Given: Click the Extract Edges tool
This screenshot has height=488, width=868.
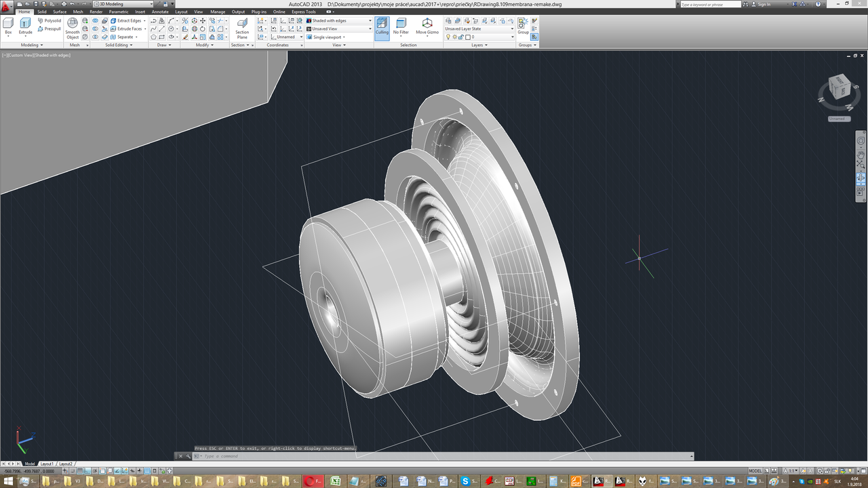Looking at the screenshot, I should 127,21.
